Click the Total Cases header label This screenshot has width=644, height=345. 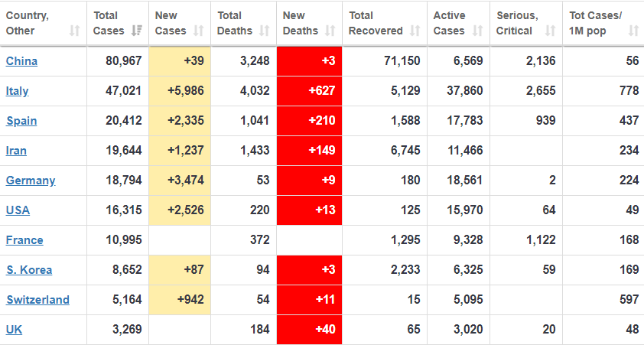tap(109, 23)
